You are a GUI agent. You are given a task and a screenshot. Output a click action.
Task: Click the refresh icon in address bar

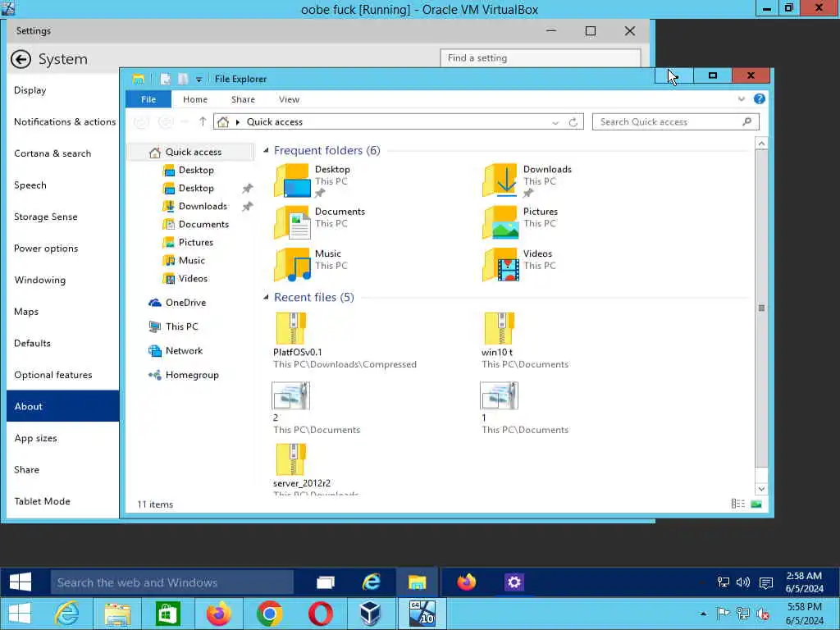point(573,122)
